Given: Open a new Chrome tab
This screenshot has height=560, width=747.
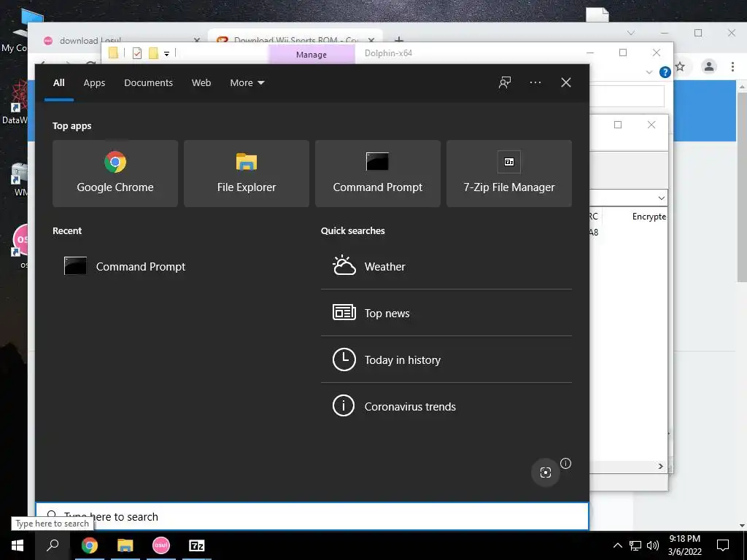Looking at the screenshot, I should click(399, 39).
